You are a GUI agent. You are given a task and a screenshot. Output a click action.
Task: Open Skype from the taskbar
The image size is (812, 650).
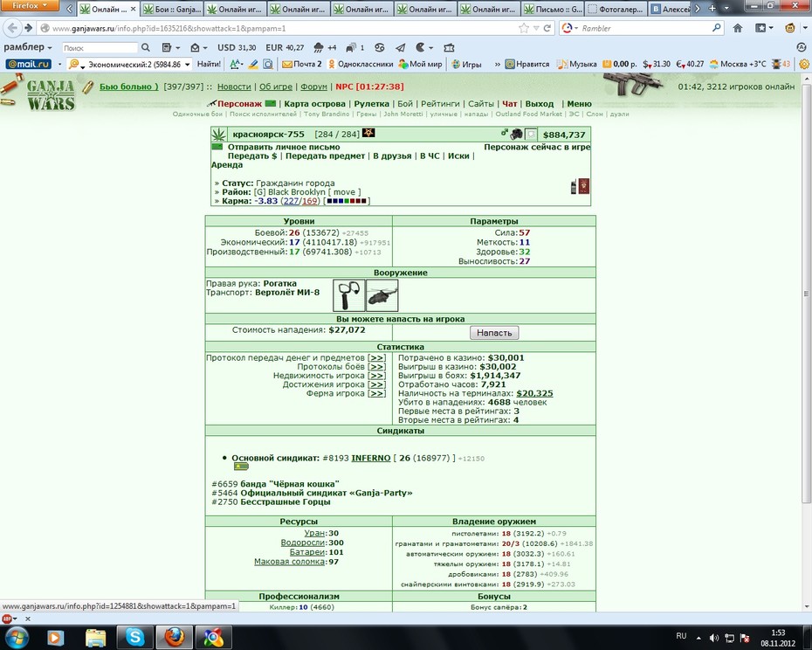pyautogui.click(x=134, y=637)
